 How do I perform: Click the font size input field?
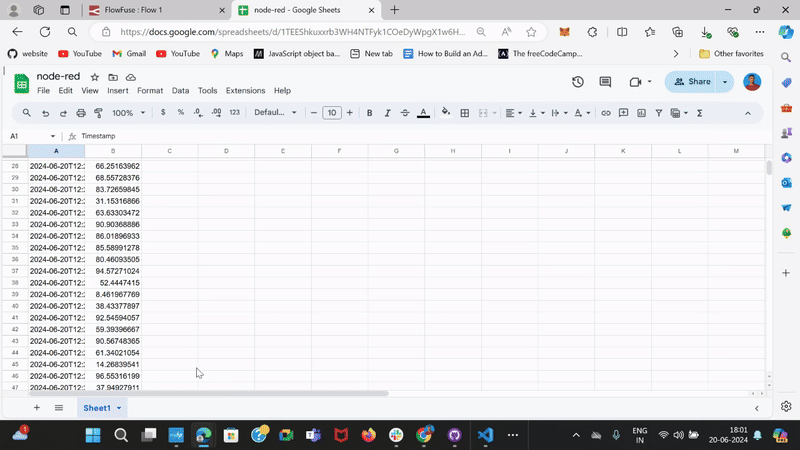coord(332,113)
